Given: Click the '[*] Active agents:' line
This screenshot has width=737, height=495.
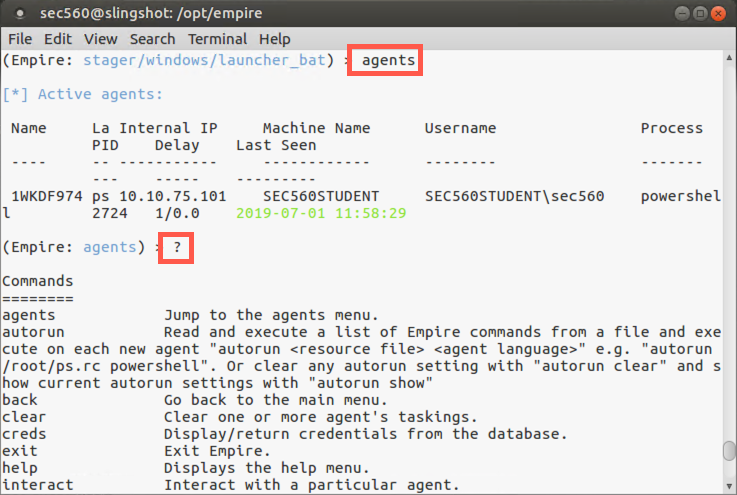Looking at the screenshot, I should coord(82,94).
